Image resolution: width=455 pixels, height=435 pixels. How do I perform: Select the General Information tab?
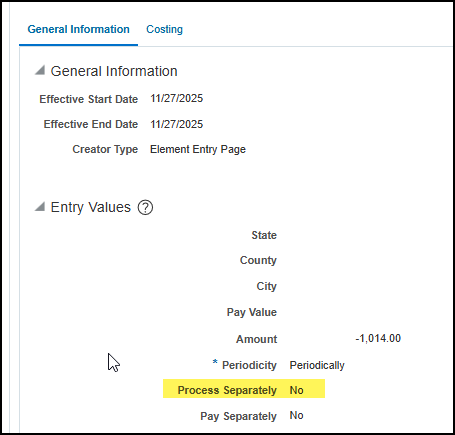(x=78, y=29)
